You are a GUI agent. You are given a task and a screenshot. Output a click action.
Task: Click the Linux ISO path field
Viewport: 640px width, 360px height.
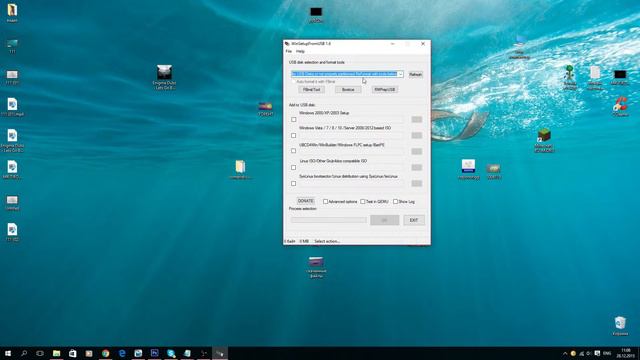(x=351, y=167)
